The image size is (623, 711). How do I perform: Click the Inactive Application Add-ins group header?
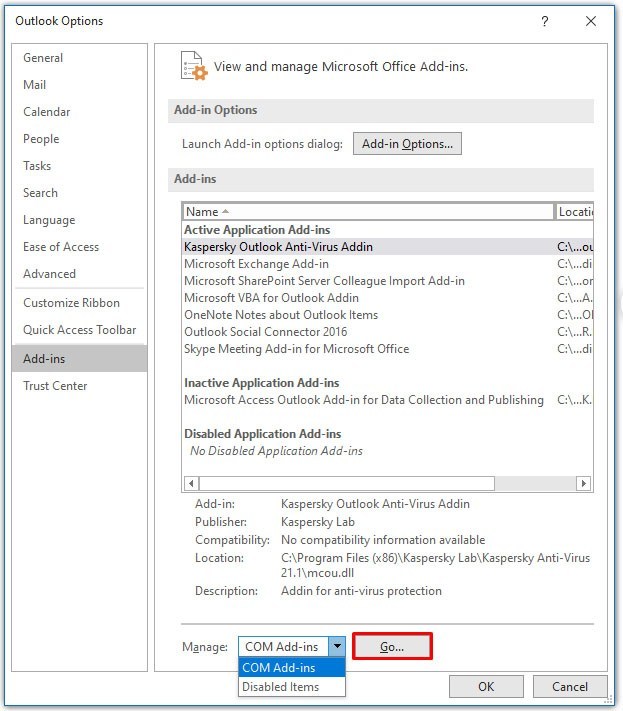point(261,383)
